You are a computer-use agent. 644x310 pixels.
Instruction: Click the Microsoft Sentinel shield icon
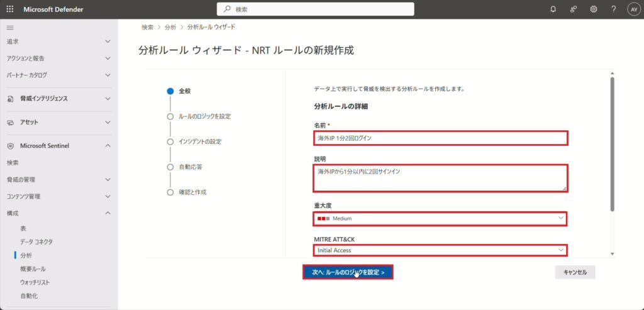point(11,146)
